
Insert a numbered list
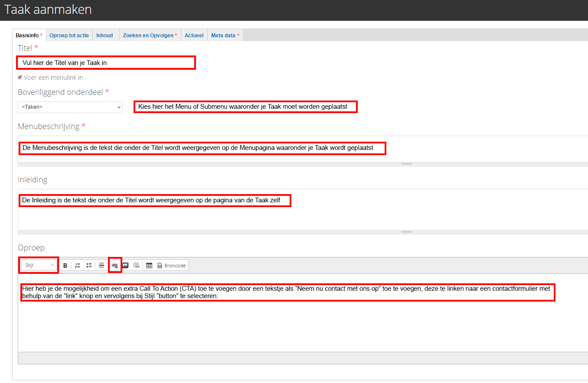(x=78, y=266)
